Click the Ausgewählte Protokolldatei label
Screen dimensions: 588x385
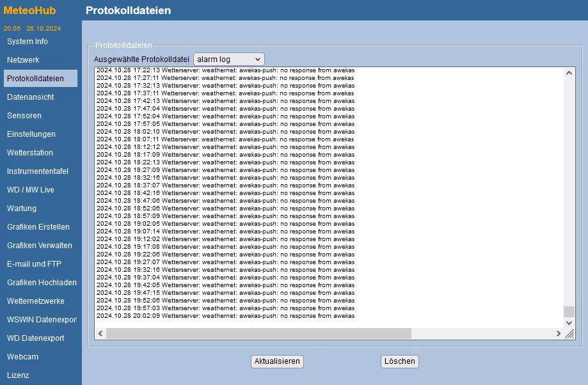click(141, 59)
